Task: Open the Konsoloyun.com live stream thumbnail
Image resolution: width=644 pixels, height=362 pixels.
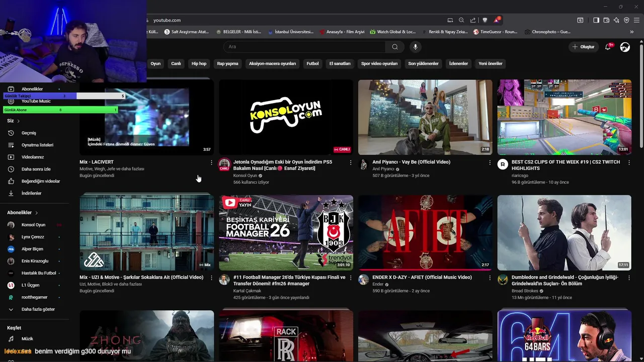Action: point(286,117)
